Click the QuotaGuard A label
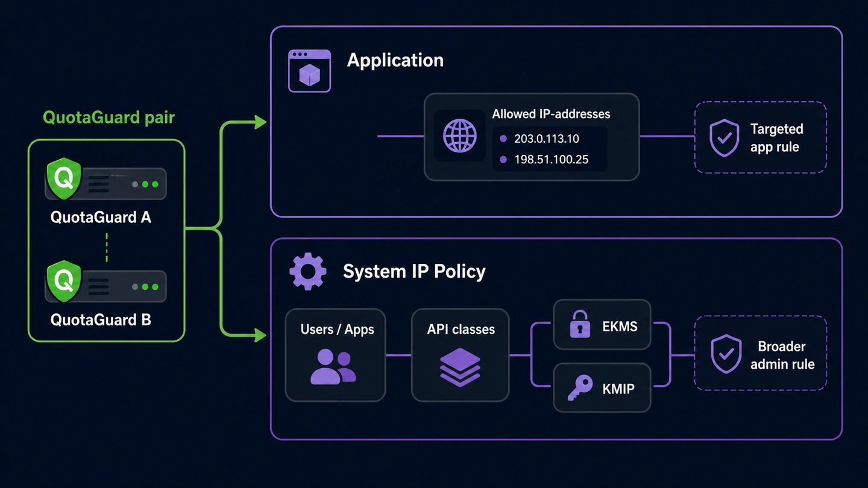The image size is (868, 488). (x=101, y=217)
